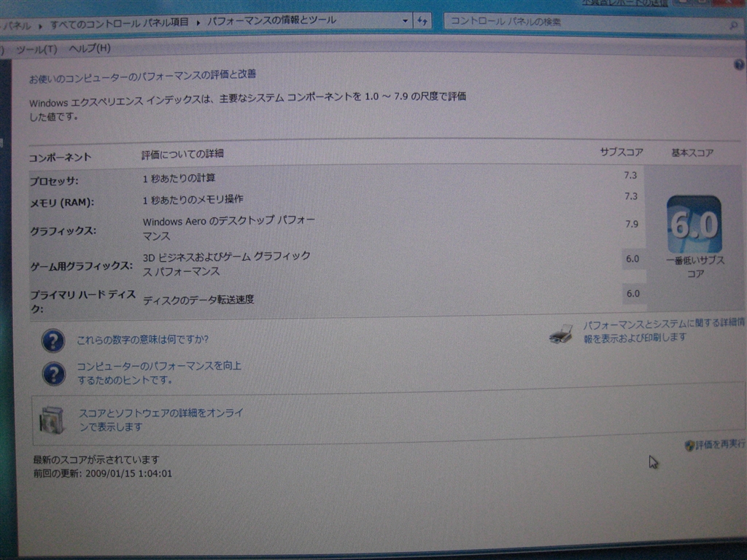Screen dimensions: 747x560
Task: Click お使いのコンピューターのパフォーマンスの評価と改善 heading
Action: (x=142, y=76)
